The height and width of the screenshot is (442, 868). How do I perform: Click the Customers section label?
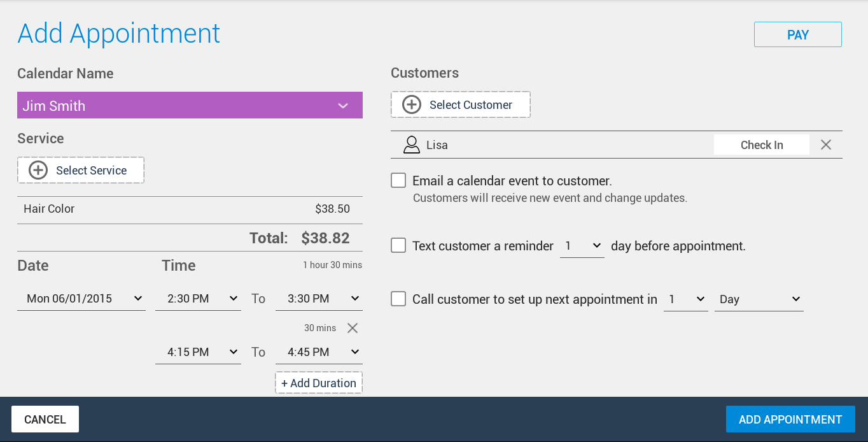click(424, 73)
